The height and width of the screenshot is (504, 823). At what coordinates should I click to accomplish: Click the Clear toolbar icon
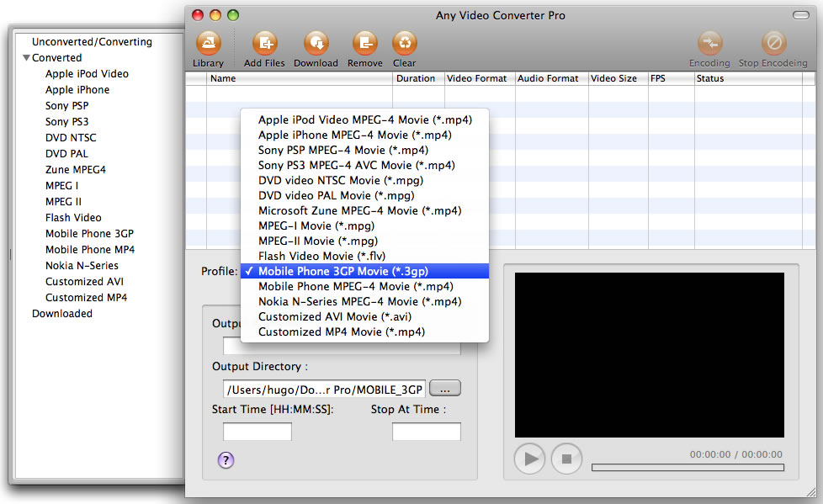pos(405,44)
